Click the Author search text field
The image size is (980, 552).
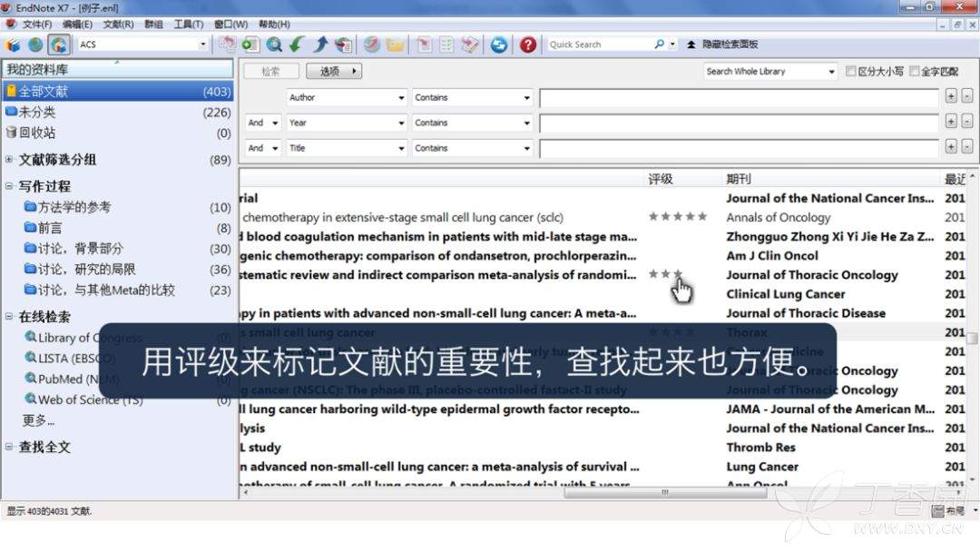click(x=740, y=97)
